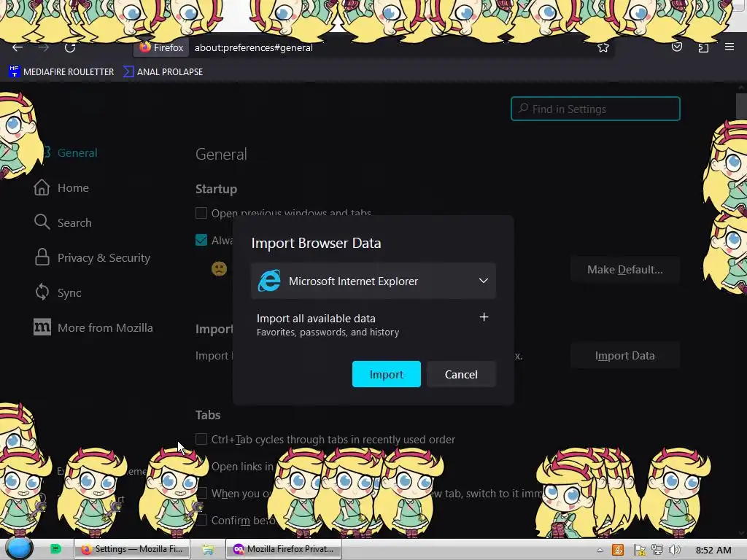The image size is (747, 560).
Task: Open the Microsoft Internet Explorer browser dropdown
Action: (x=373, y=281)
